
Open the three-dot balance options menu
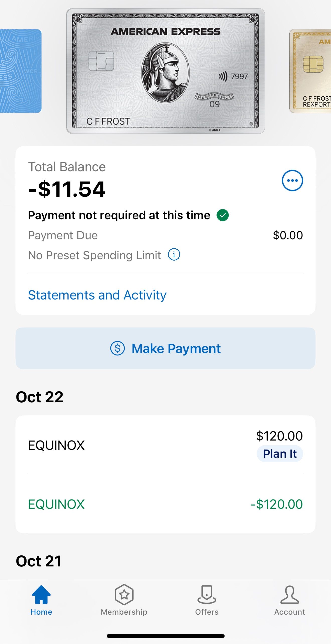point(292,180)
